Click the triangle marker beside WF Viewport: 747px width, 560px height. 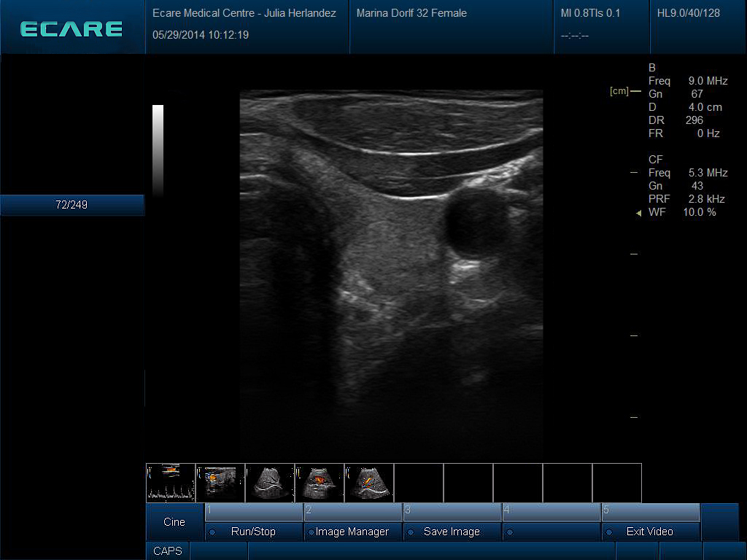(x=639, y=213)
